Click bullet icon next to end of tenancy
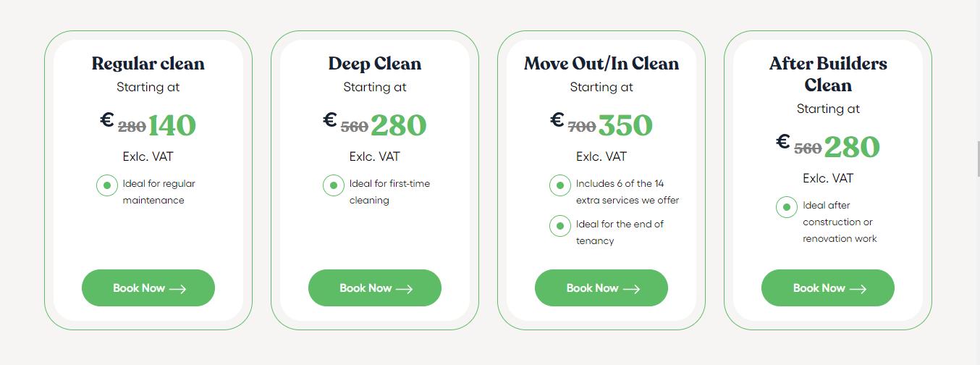This screenshot has height=365, width=980. 560,226
